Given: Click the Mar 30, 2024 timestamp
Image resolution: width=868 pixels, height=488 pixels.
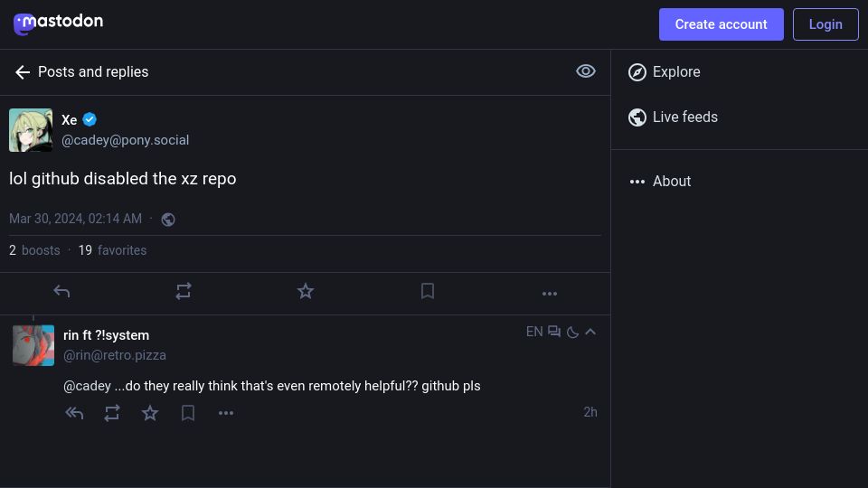Looking at the screenshot, I should [x=75, y=219].
